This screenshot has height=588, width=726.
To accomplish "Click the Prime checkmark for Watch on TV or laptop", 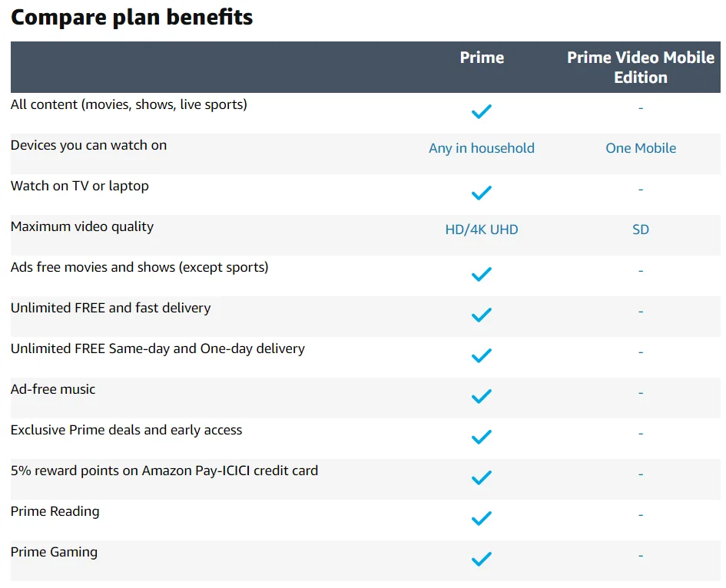I will click(481, 193).
